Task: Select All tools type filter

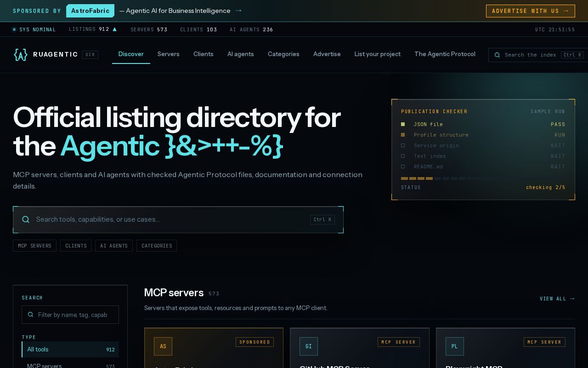Action: tap(70, 350)
